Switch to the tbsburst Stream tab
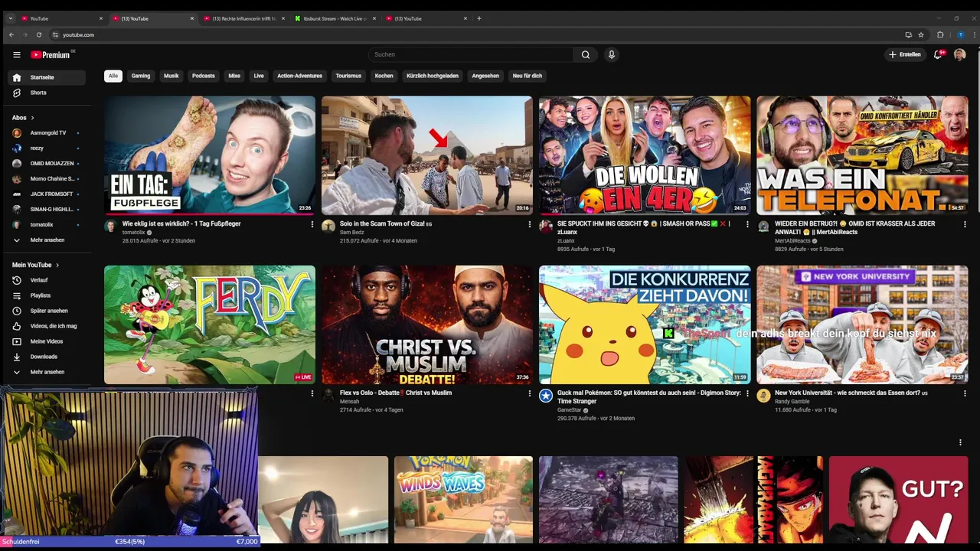The image size is (980, 551). pos(335,18)
